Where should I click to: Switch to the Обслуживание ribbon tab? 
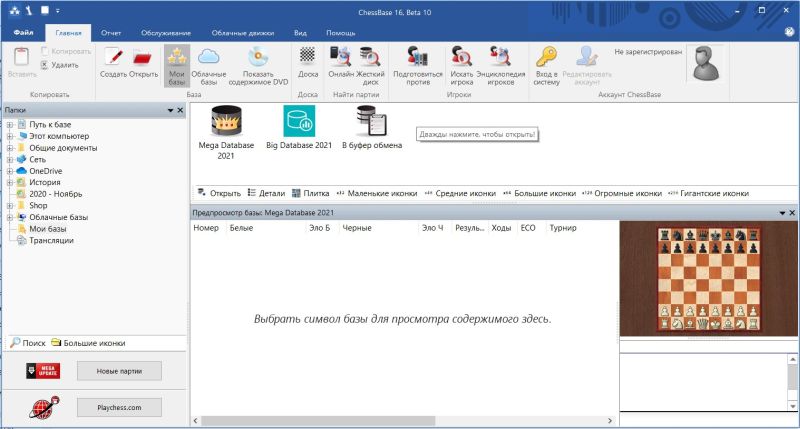tap(164, 32)
